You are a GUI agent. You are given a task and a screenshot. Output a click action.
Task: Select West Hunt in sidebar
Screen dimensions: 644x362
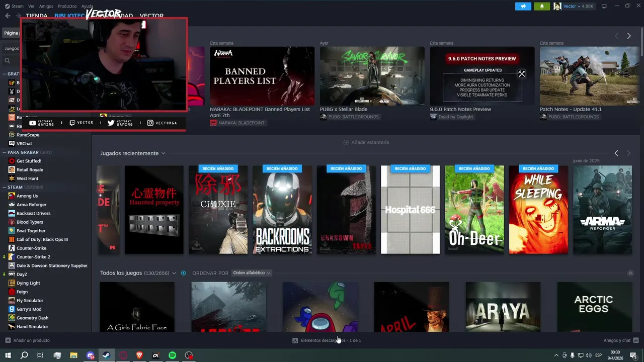tap(27, 178)
